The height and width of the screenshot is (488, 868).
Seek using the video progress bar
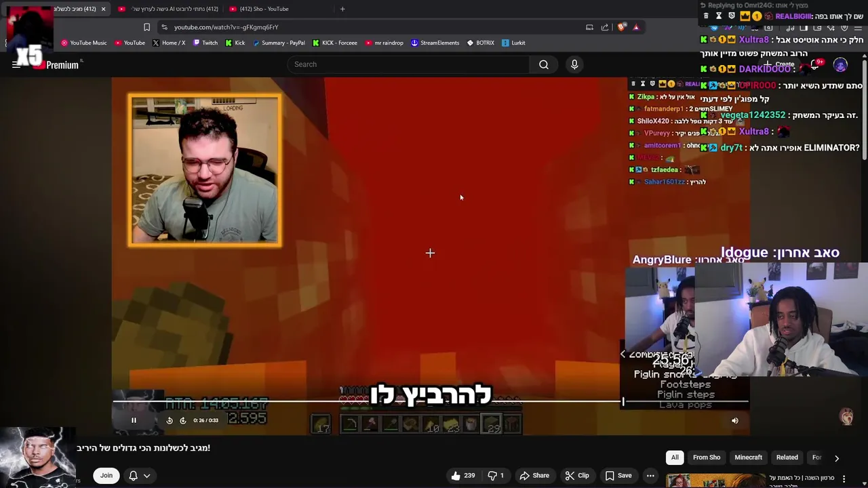(x=431, y=402)
